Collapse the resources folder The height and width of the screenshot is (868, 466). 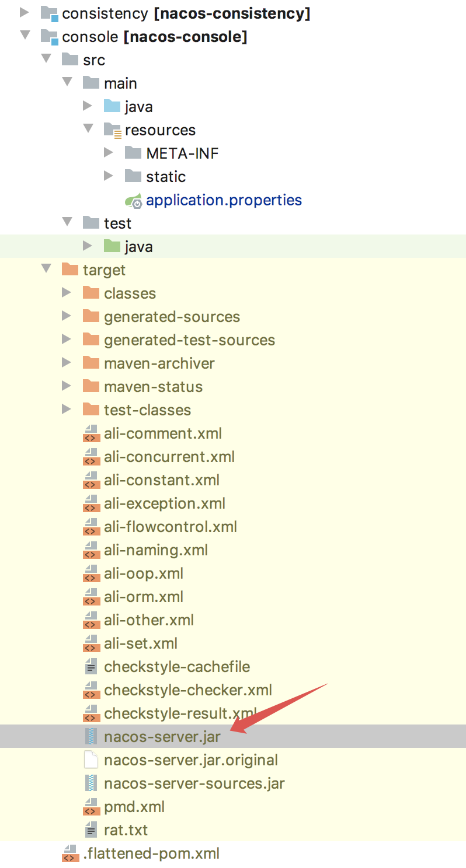[x=88, y=129]
